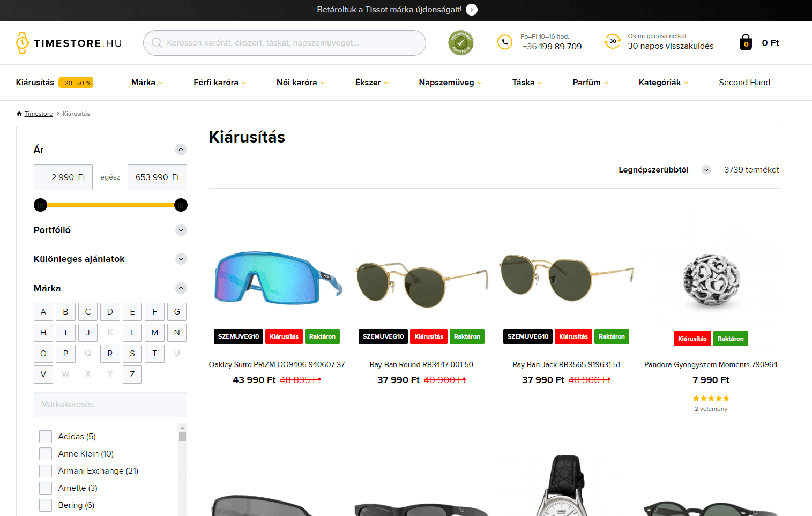Click five-star rating of Pandora product
Screen dimensions: 812x516
711,398
